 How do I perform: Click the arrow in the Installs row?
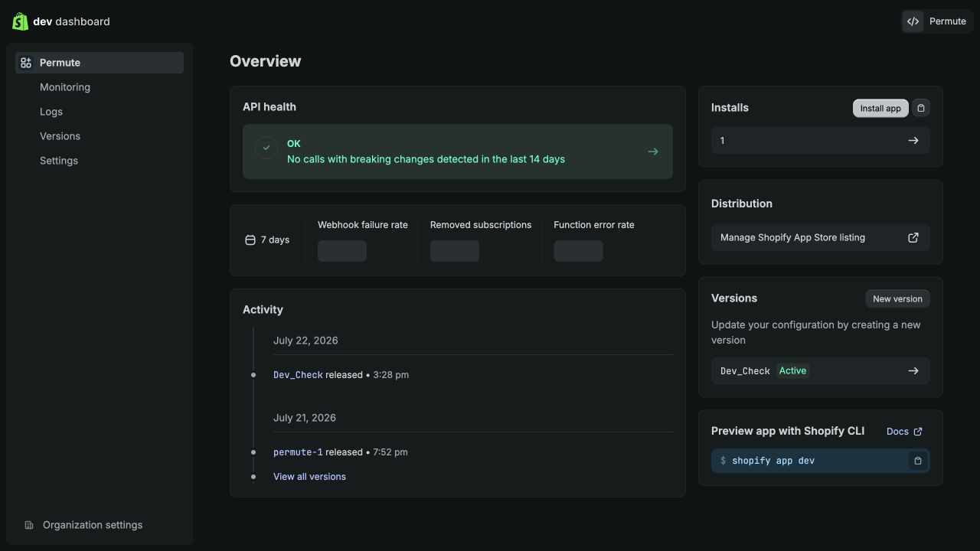pos(913,141)
